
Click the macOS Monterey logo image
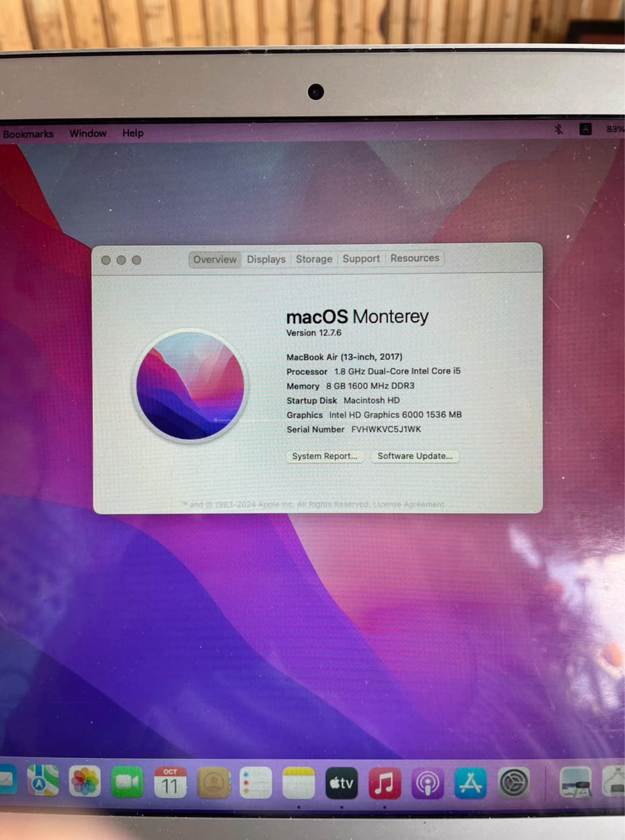pyautogui.click(x=190, y=386)
